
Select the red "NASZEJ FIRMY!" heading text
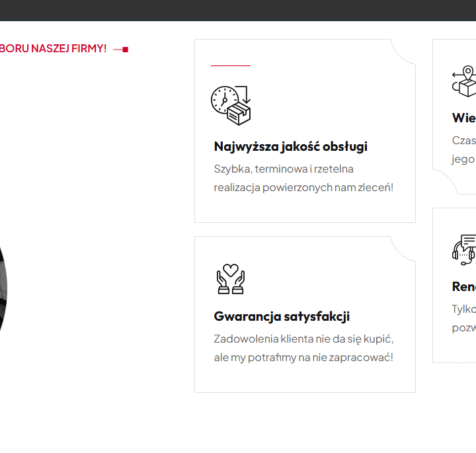pos(53,48)
